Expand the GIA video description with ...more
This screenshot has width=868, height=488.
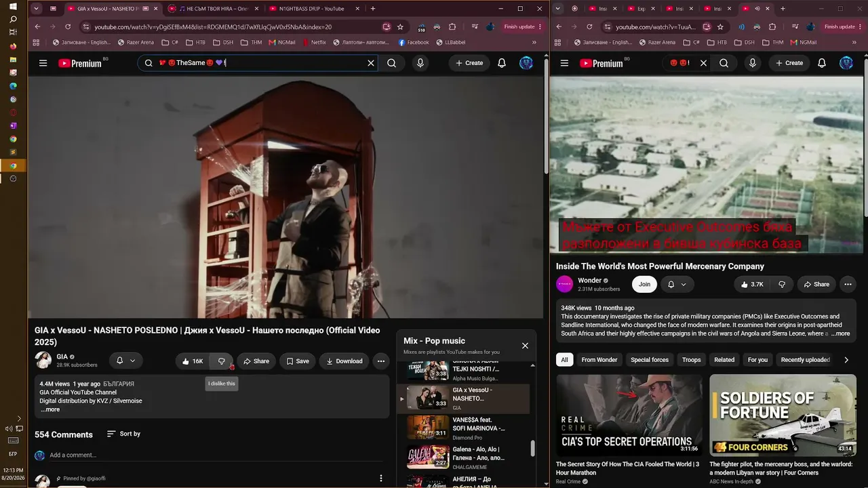(50, 409)
